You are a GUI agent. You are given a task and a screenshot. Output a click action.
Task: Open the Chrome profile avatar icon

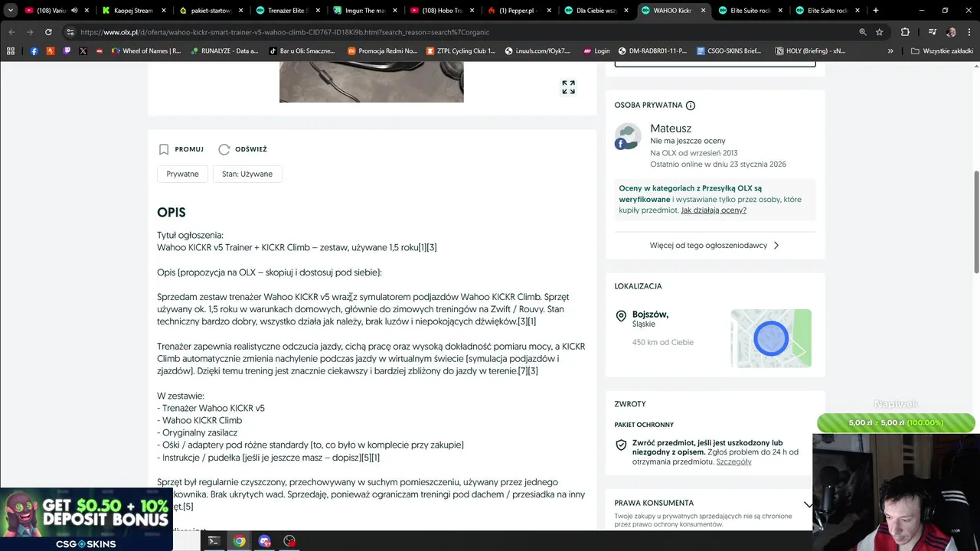[951, 32]
